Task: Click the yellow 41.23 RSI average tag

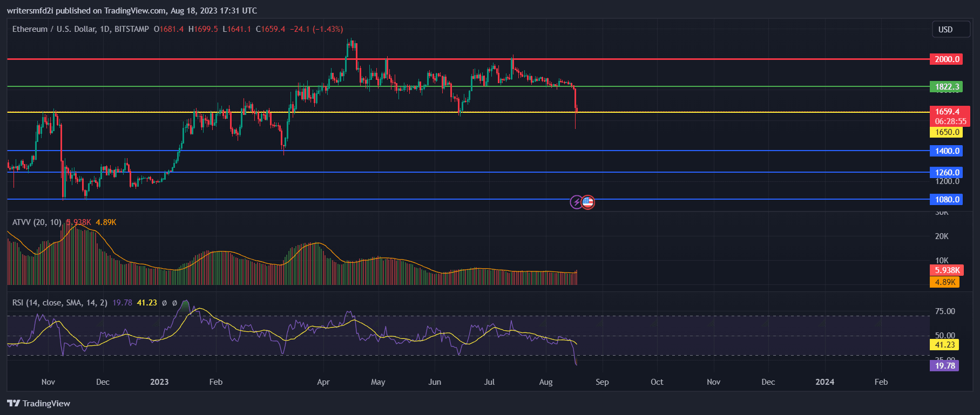Action: [945, 345]
